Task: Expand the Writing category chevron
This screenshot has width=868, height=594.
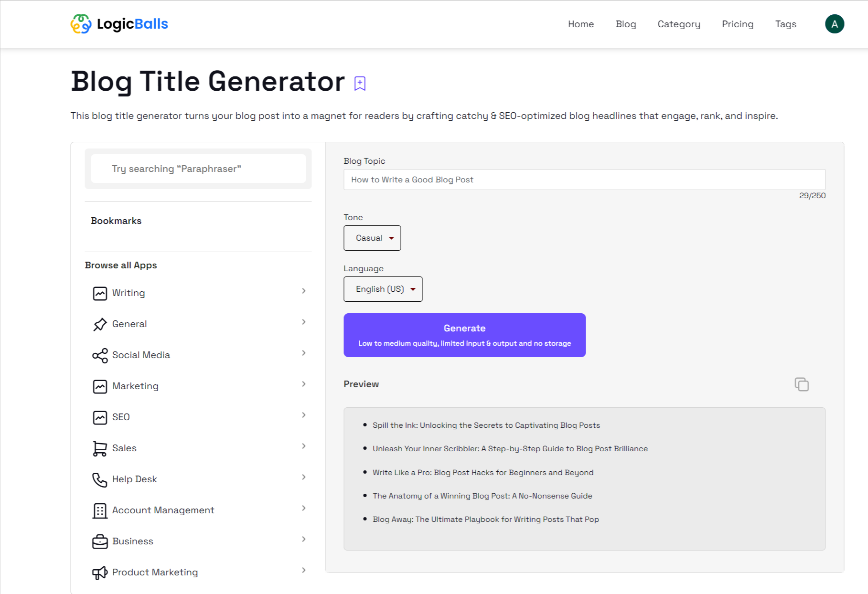Action: click(x=304, y=291)
